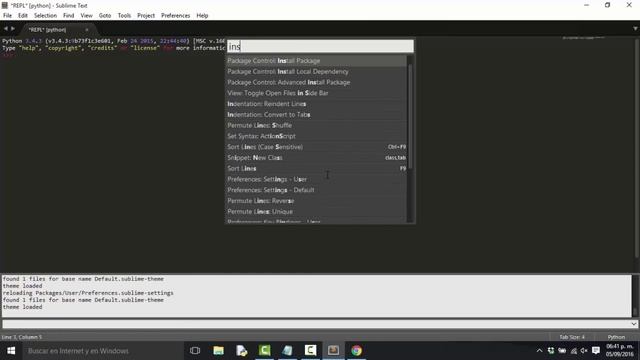Click the console input line field

coord(316,324)
